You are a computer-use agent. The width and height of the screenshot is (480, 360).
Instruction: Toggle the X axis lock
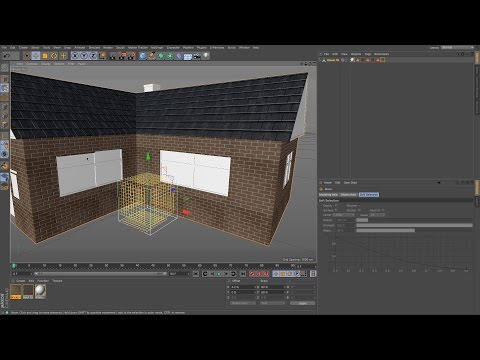pyautogui.click(x=75, y=56)
